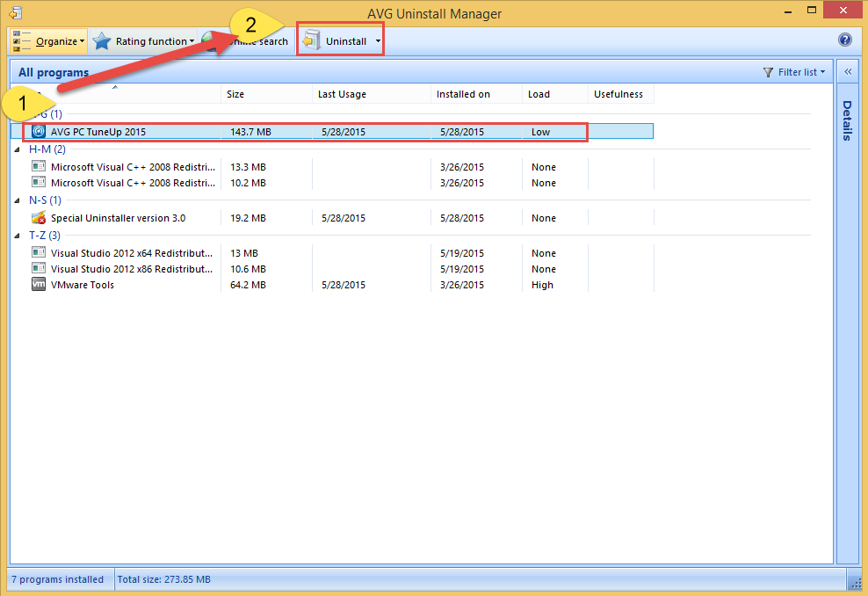This screenshot has width=868, height=596.
Task: Click the 7 programs installed status text
Action: [x=58, y=579]
